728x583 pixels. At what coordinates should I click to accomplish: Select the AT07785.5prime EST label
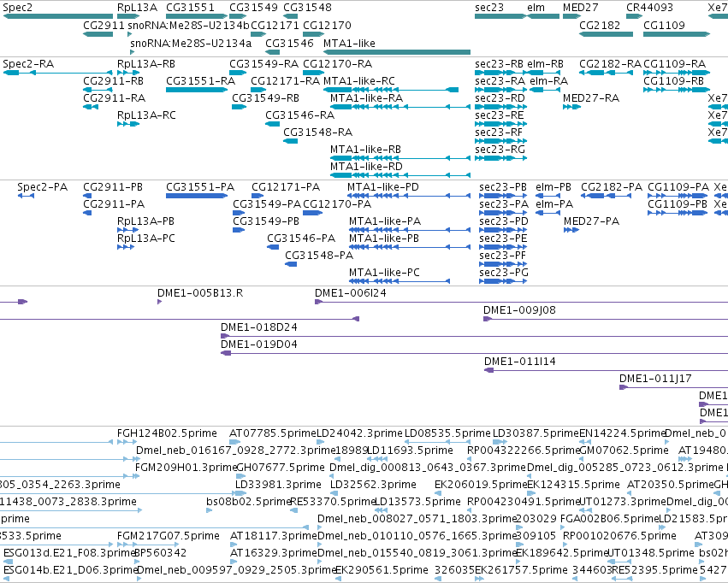point(273,434)
